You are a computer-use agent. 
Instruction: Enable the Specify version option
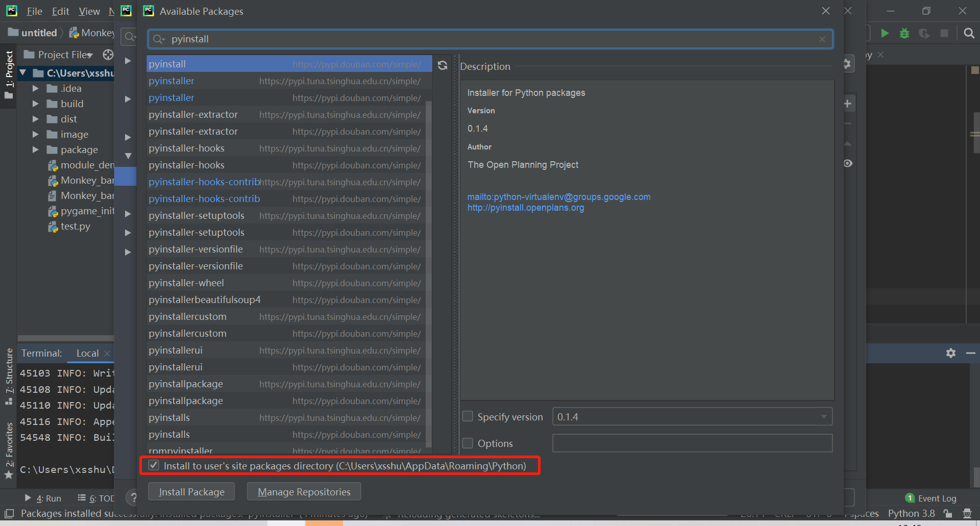467,416
